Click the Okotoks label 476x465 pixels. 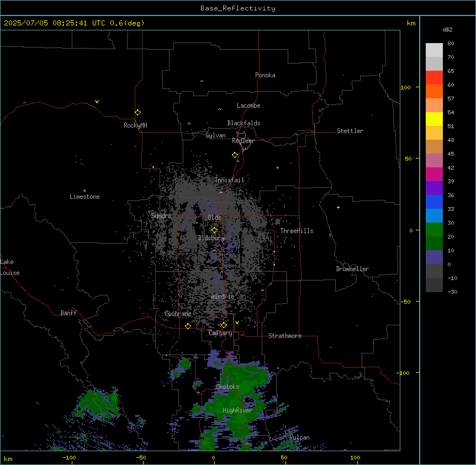pos(228,387)
